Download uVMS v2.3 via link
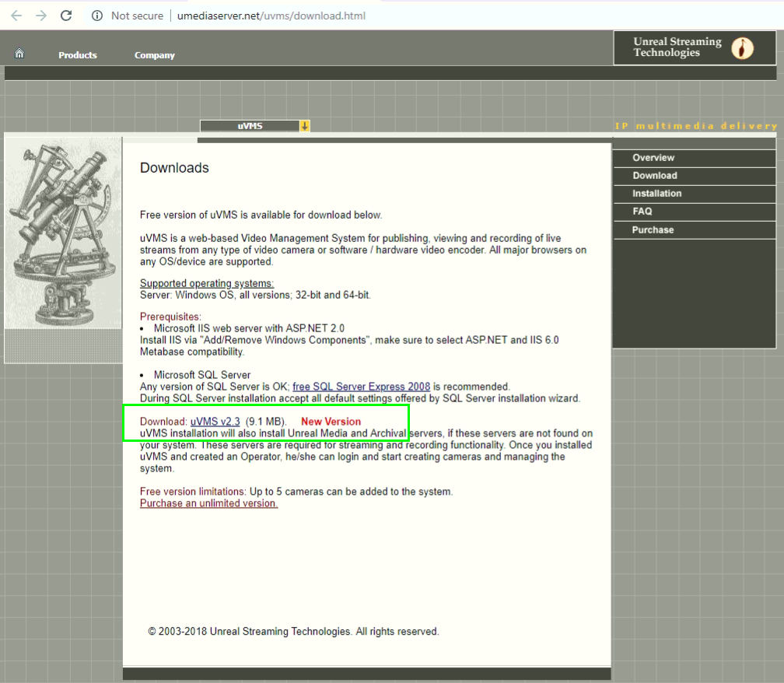 [x=215, y=422]
